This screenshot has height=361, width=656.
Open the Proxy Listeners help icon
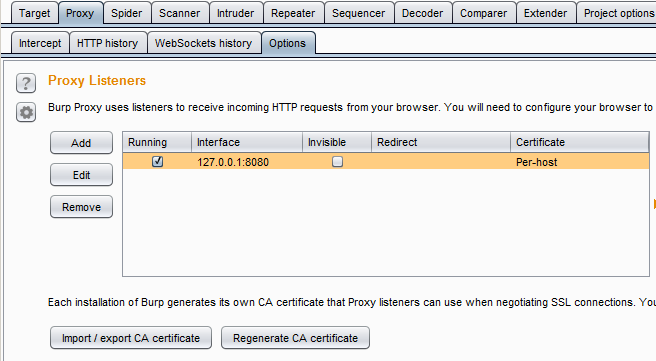click(26, 83)
